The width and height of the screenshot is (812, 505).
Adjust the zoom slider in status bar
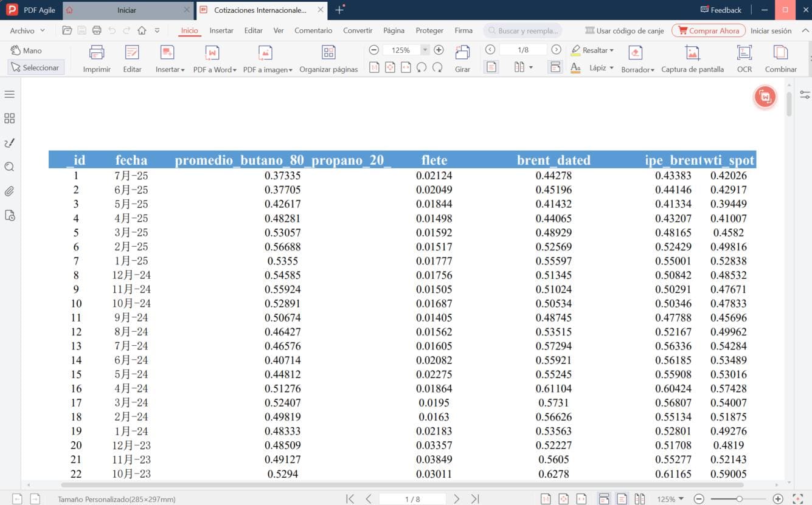pyautogui.click(x=739, y=499)
